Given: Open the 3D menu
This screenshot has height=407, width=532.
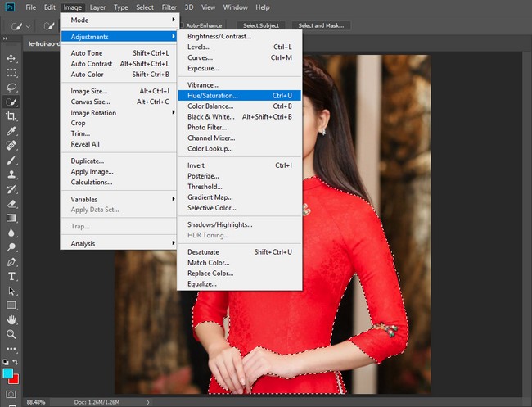Looking at the screenshot, I should click(x=188, y=7).
